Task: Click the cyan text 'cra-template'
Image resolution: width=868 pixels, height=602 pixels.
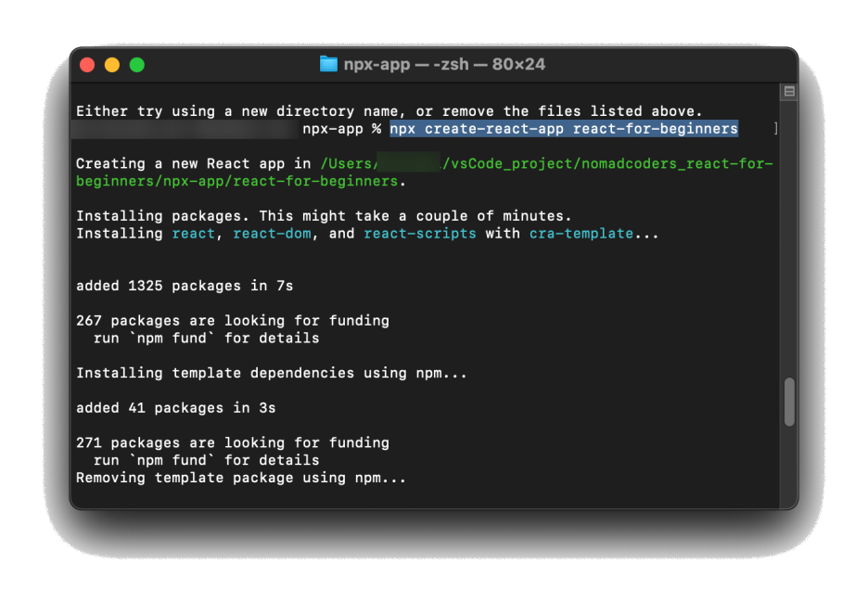Action: (581, 234)
